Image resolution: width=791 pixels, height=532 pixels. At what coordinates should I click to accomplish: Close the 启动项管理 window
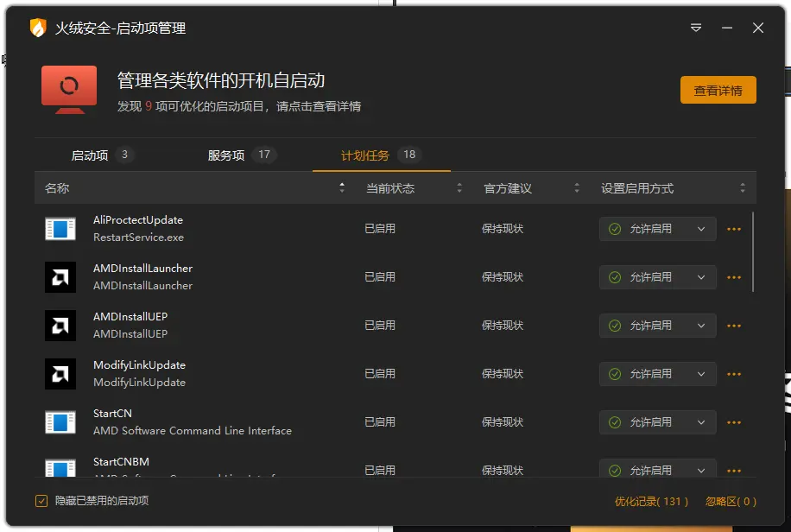pos(758,28)
